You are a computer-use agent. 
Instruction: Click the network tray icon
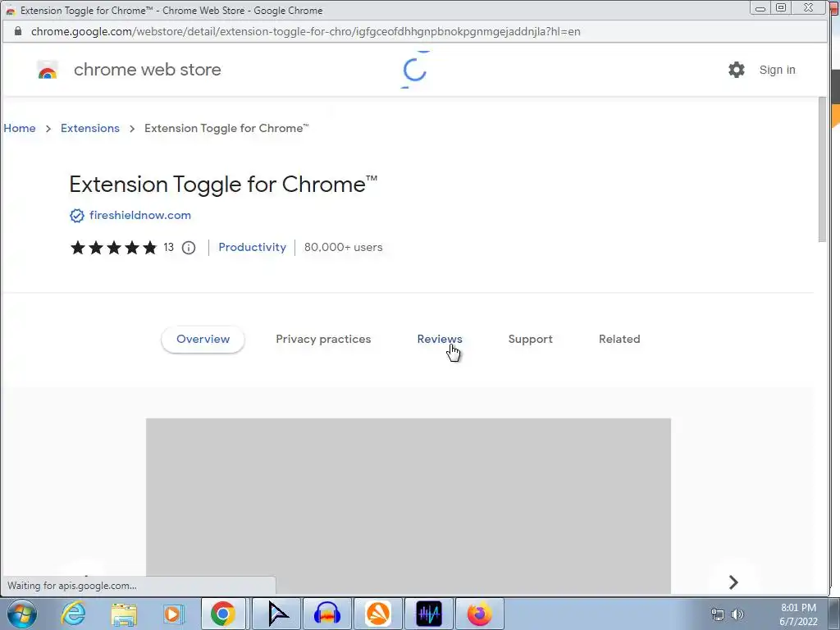pyautogui.click(x=717, y=614)
